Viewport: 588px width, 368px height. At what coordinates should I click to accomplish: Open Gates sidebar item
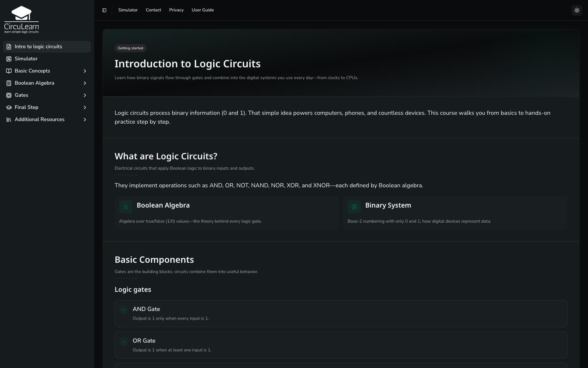pyautogui.click(x=47, y=95)
